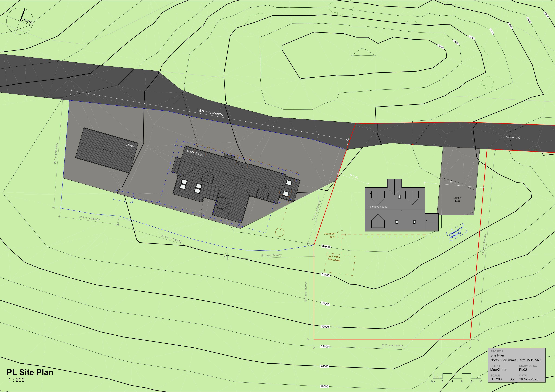555x392 pixels.
Task: Click the client name 'MacKinnon'
Action: click(499, 370)
